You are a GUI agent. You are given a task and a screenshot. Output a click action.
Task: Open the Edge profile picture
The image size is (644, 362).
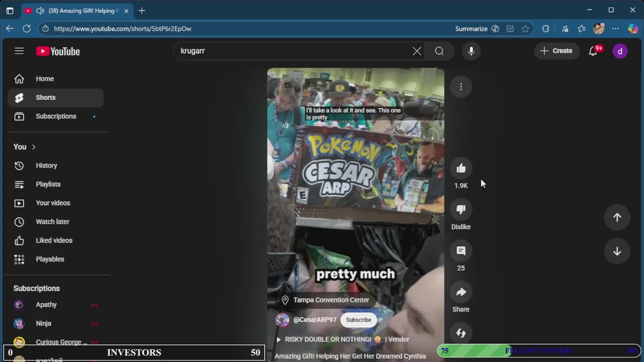tap(599, 29)
